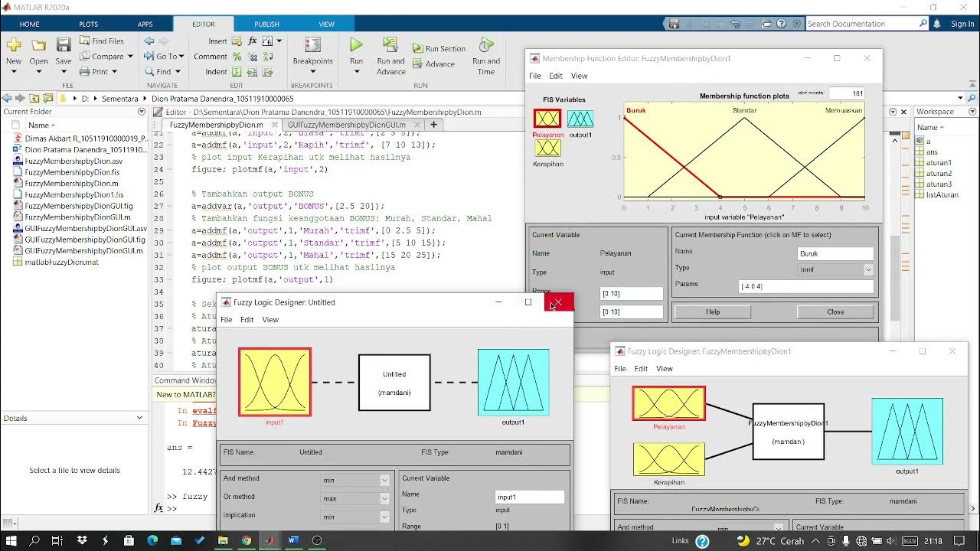Click Sign In link
980x551 pixels.
(x=962, y=24)
